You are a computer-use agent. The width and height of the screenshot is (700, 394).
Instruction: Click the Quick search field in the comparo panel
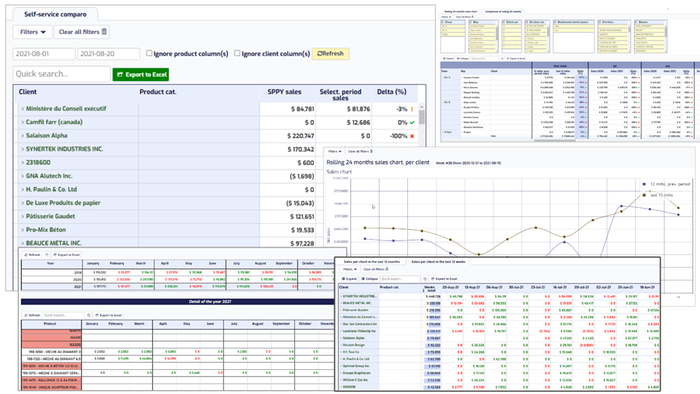click(62, 74)
